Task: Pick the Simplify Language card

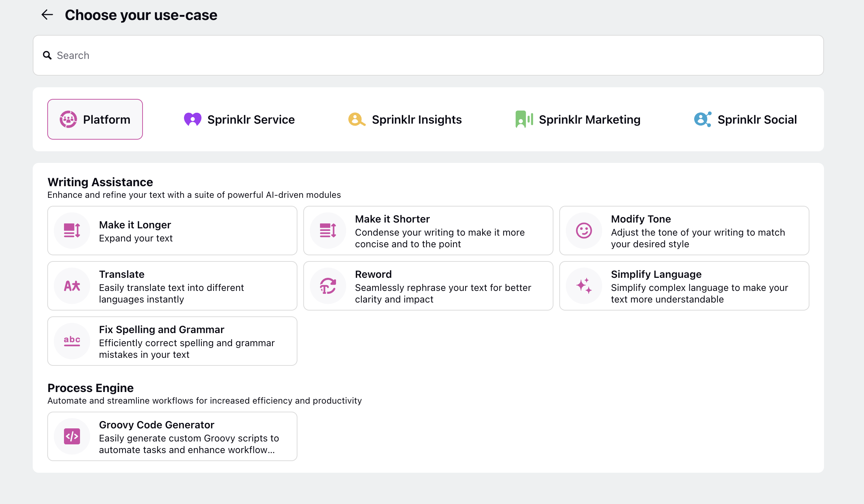Action: (x=684, y=286)
